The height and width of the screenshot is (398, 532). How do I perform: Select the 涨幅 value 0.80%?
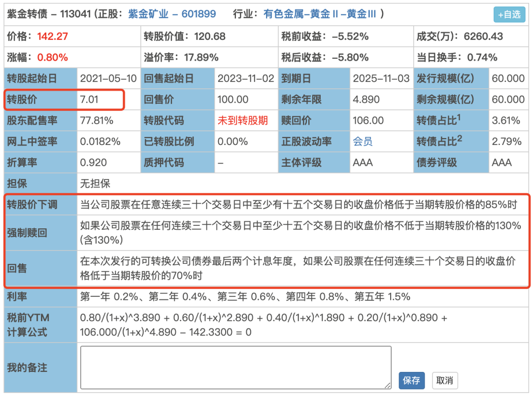tap(53, 57)
